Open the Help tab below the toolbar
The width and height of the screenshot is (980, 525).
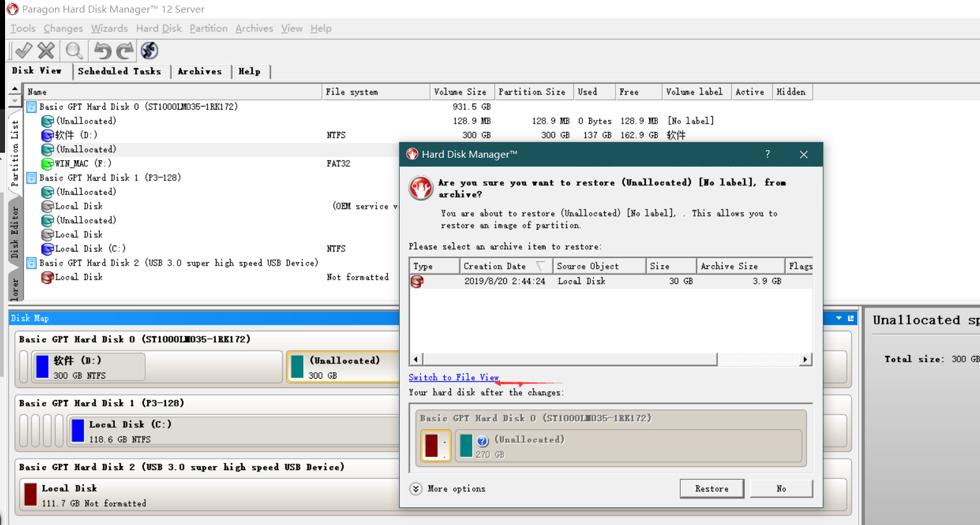[249, 71]
